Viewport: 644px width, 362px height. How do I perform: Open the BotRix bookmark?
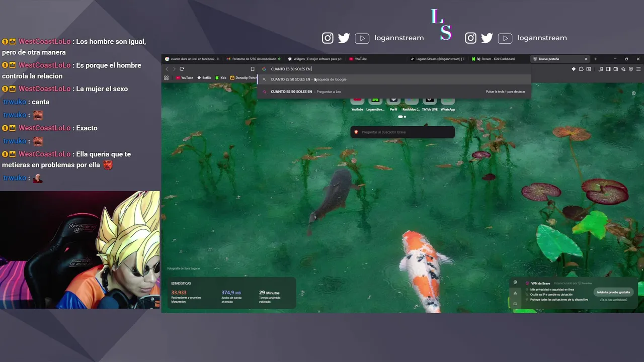click(x=204, y=78)
